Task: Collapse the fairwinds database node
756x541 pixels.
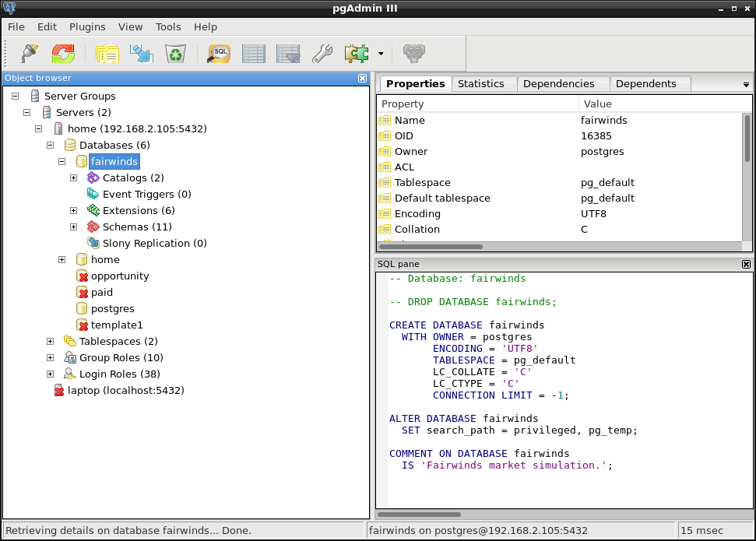Action: (x=62, y=162)
